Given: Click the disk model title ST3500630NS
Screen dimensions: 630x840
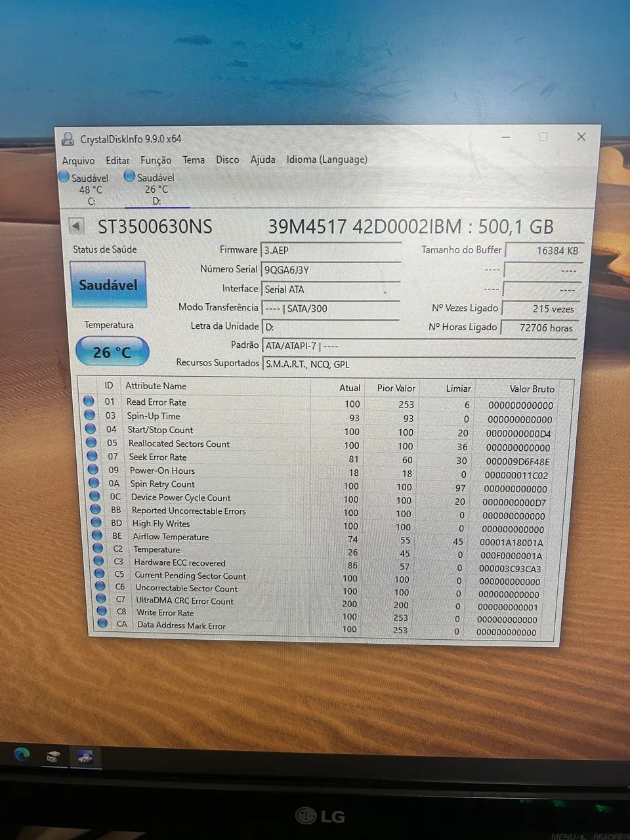Looking at the screenshot, I should (155, 227).
